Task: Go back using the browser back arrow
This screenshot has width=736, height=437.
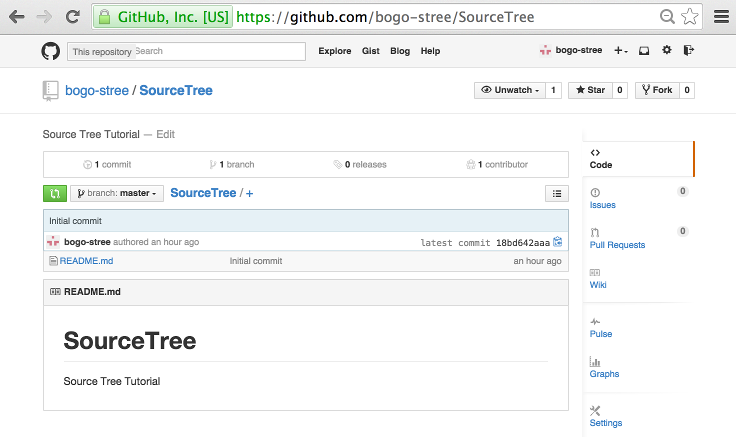Action: pyautogui.click(x=16, y=17)
